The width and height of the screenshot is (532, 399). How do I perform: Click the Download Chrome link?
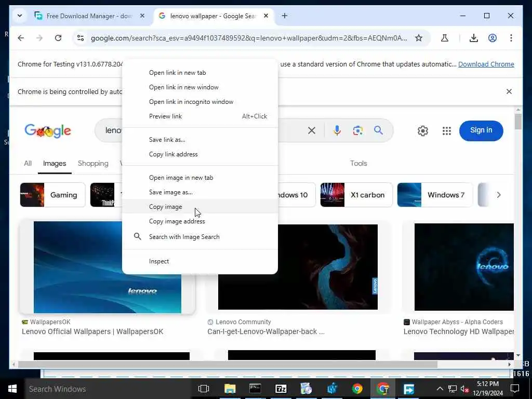pyautogui.click(x=486, y=64)
